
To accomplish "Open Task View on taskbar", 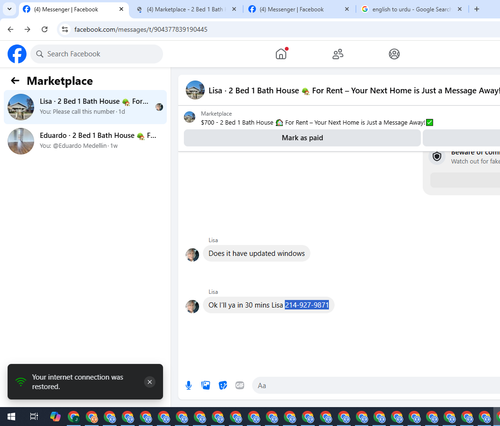I will (x=34, y=417).
